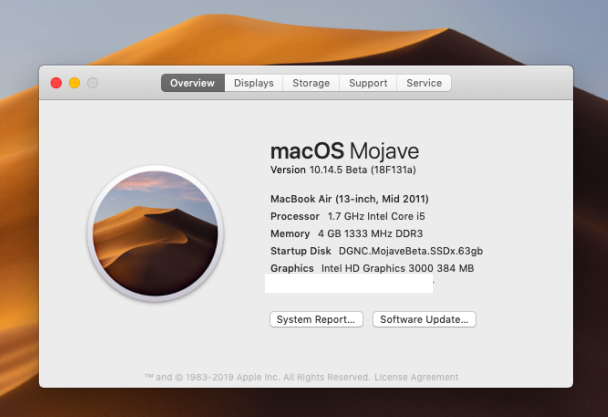Click the Processor 1.7 GHz Intel Core i5 line
Viewport: 608px width, 417px height.
tap(348, 216)
